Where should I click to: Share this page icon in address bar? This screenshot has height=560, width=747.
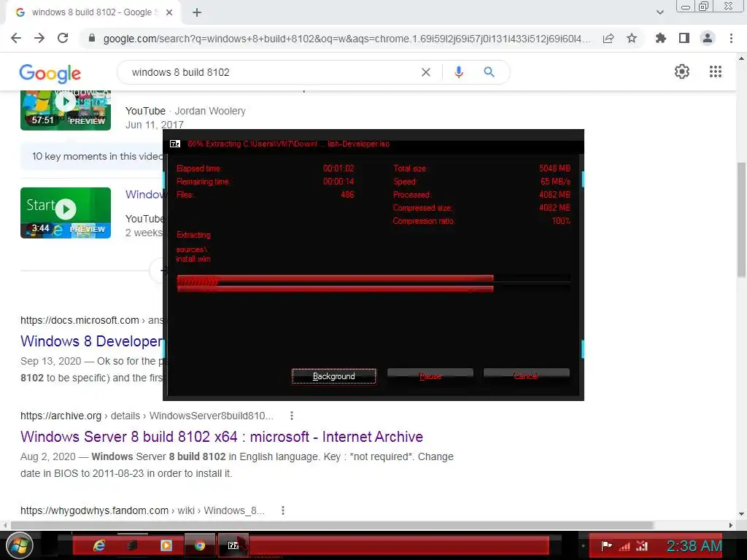(608, 39)
